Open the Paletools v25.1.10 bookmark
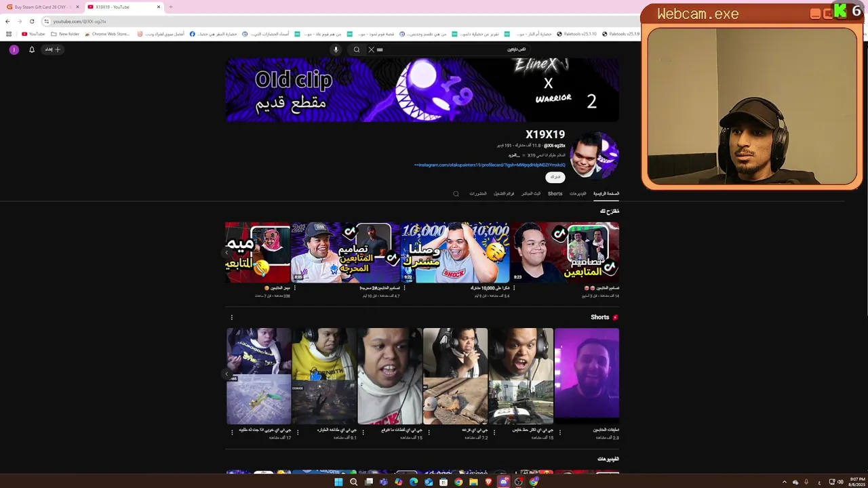The width and height of the screenshot is (868, 488). [x=576, y=34]
